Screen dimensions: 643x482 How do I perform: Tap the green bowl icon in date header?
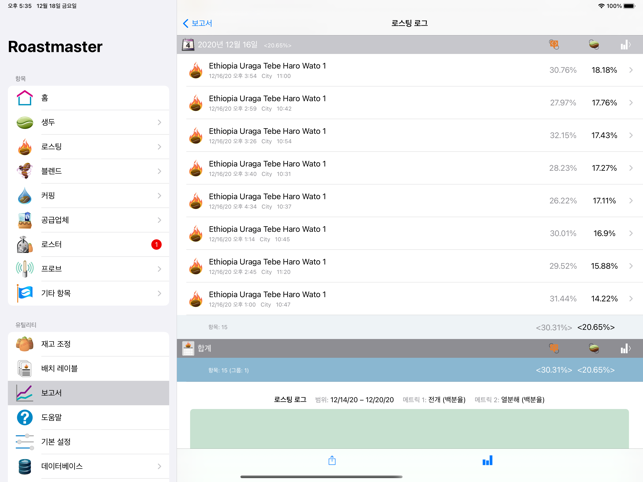[x=594, y=44]
